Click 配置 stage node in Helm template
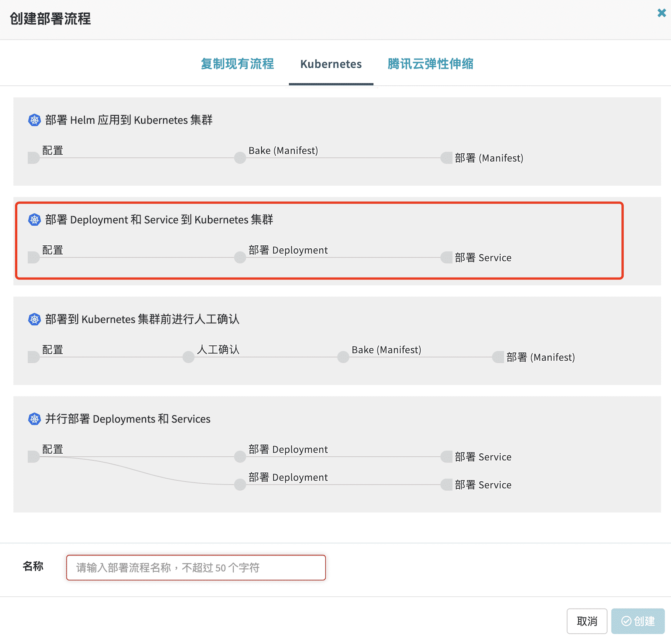This screenshot has height=644, width=671. coord(34,158)
